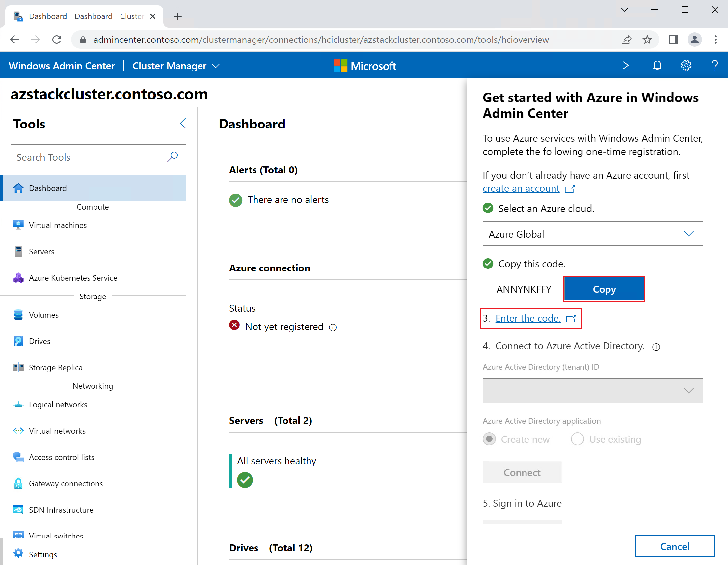This screenshot has height=565, width=728.
Task: Click the Servers (Total 2) heading
Action: pos(270,421)
